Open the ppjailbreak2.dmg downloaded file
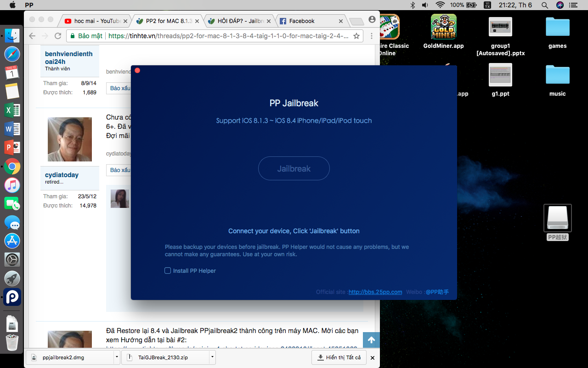Viewport: 588px width, 368px height. point(69,357)
